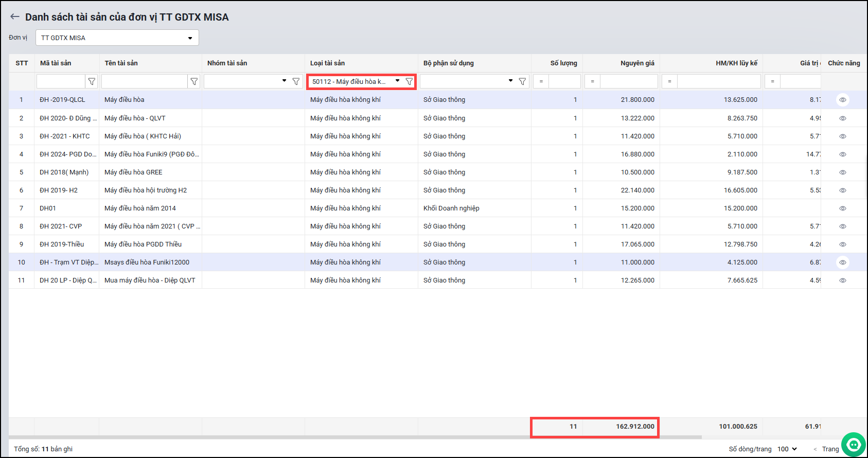Click filter icon for Nhóm tài sản column
The height and width of the screenshot is (458, 868).
296,81
